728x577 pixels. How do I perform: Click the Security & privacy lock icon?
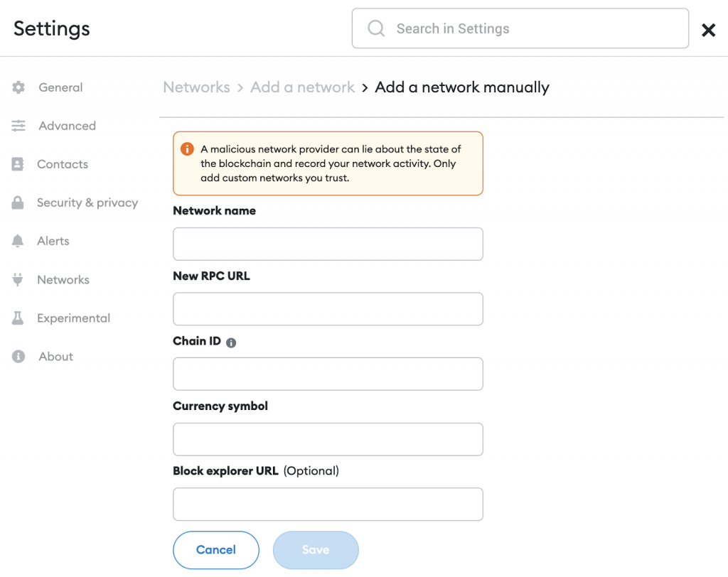pyautogui.click(x=18, y=202)
